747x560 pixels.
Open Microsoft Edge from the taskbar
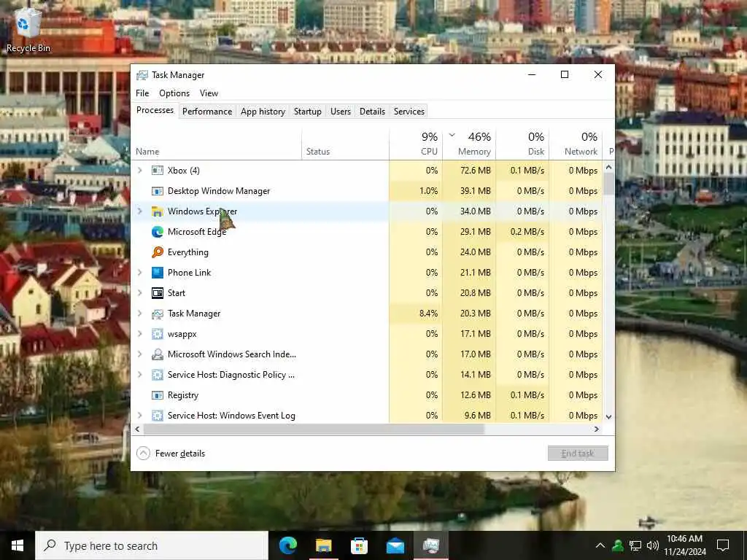(x=287, y=545)
